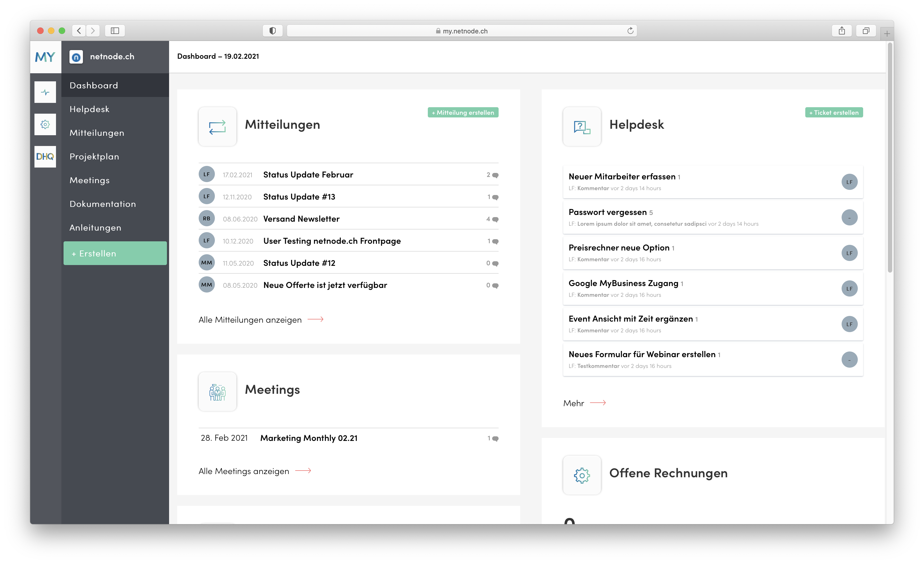Open Dokumentation in the sidebar menu
The image size is (924, 564).
pos(115,204)
